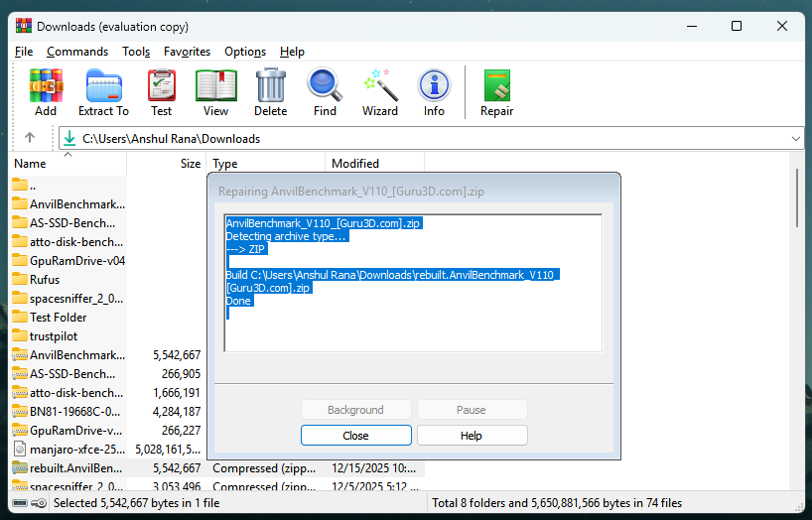
Task: Click Help in the repair dialog
Action: tap(472, 436)
